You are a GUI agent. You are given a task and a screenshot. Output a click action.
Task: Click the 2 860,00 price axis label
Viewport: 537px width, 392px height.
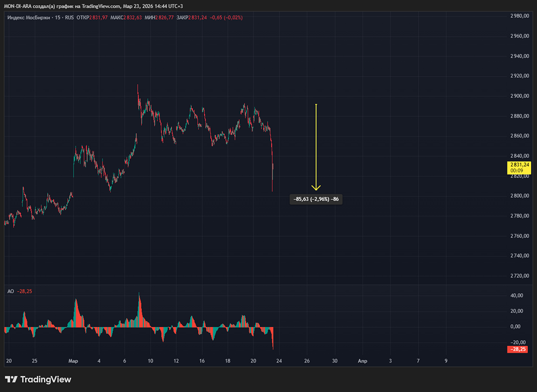pos(519,136)
